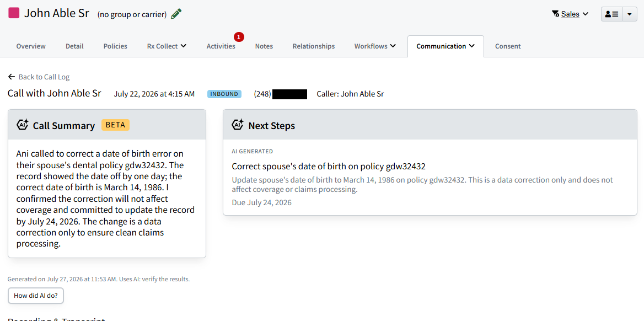Click the 'AI GENERATED' label
Viewport: 644px width, 321px height.
point(252,151)
